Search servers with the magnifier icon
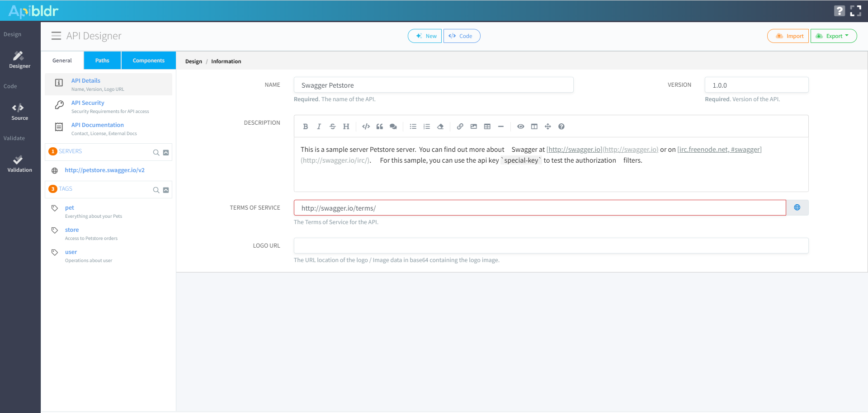 156,153
